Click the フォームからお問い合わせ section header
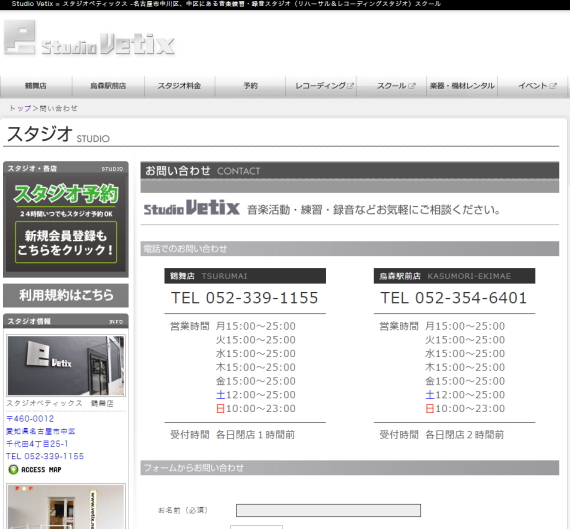The image size is (570, 529). [350, 468]
